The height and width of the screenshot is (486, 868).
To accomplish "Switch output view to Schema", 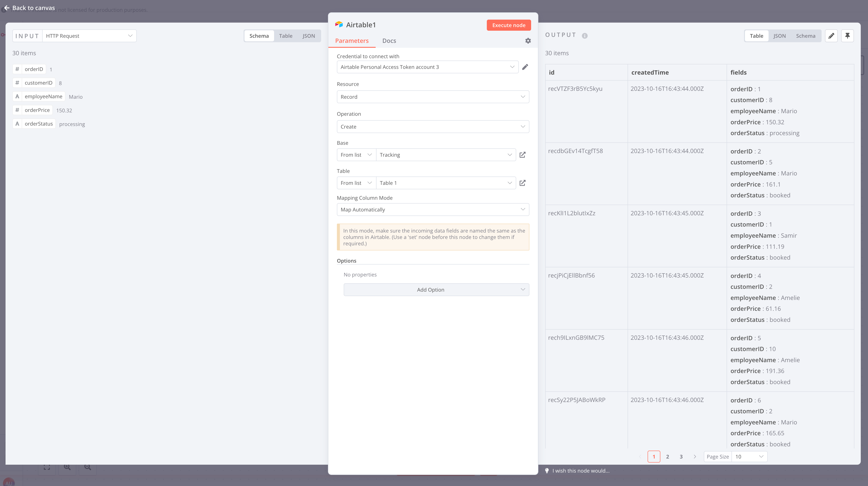I will pyautogui.click(x=806, y=36).
